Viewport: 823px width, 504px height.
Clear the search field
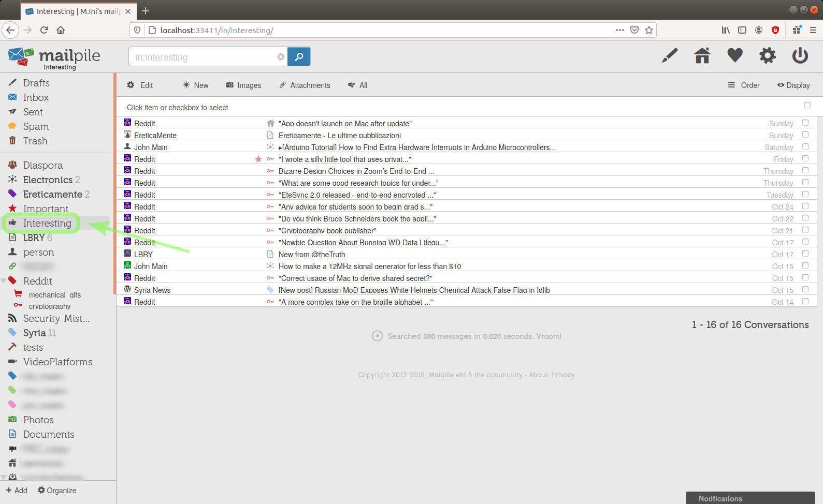pyautogui.click(x=281, y=57)
